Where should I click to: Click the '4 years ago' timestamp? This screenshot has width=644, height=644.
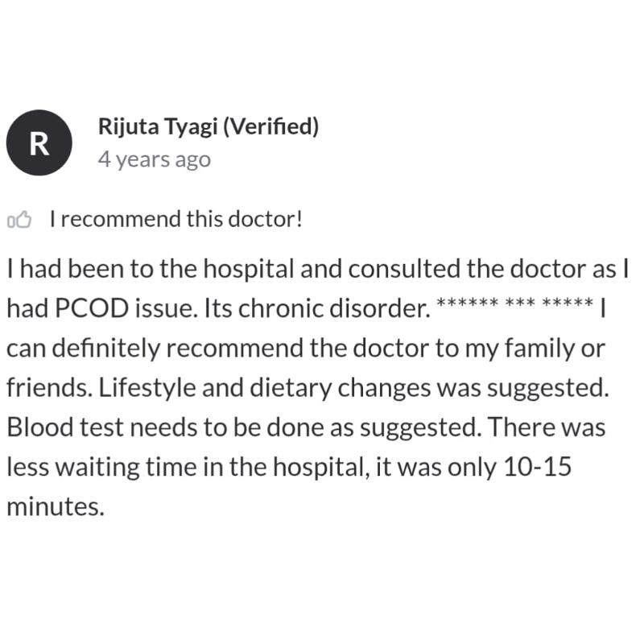(x=155, y=159)
